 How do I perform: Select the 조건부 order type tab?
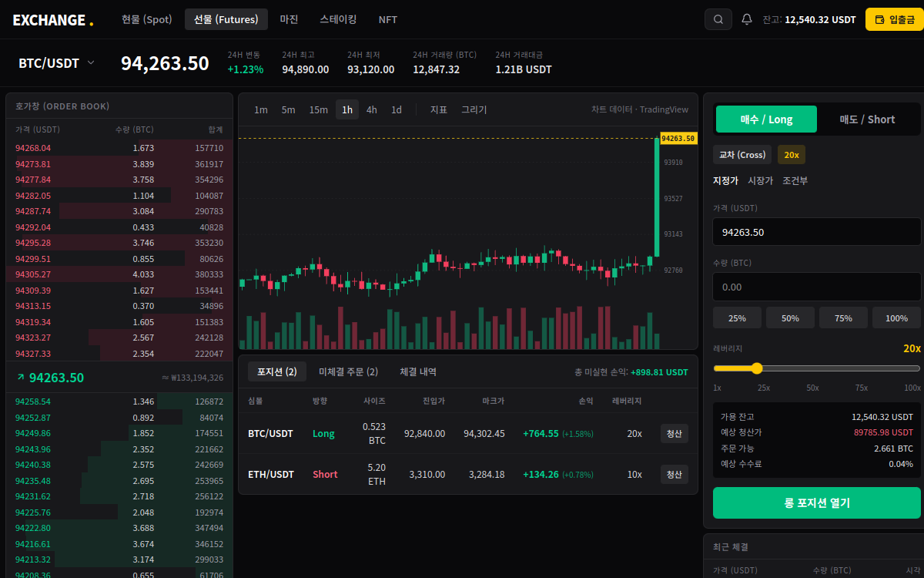(x=795, y=180)
